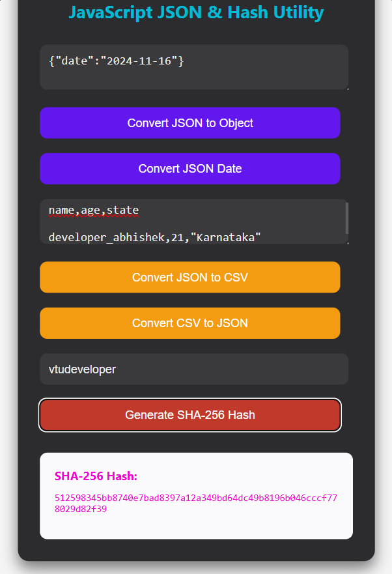Click the hash ending segment 8029d82f39
The image size is (392, 574).
pos(81,509)
